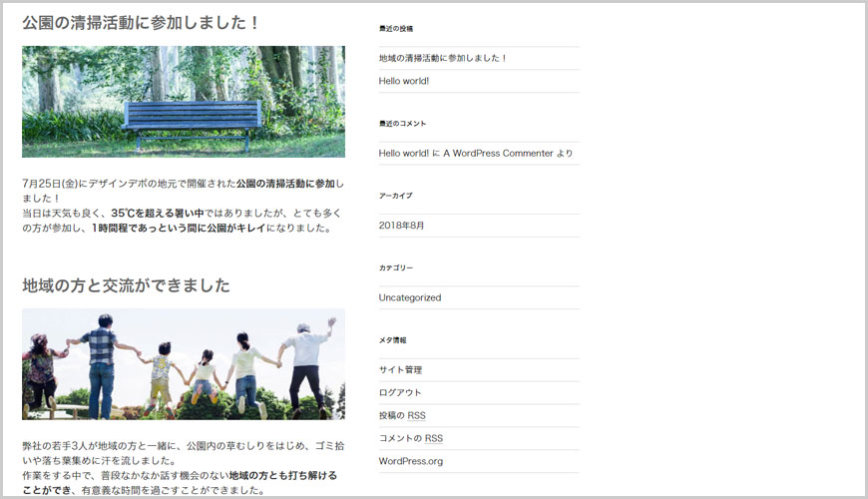This screenshot has height=499, width=868.
Task: Open the 投稿の RSS feed link
Action: pos(402,415)
